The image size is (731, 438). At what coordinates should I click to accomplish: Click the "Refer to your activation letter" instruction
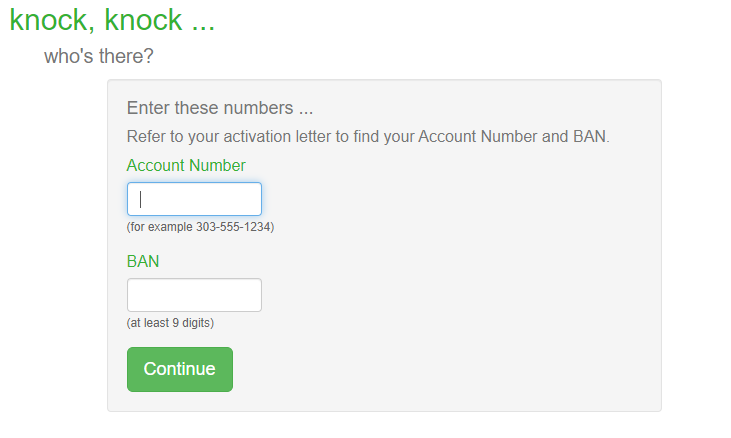(x=367, y=137)
